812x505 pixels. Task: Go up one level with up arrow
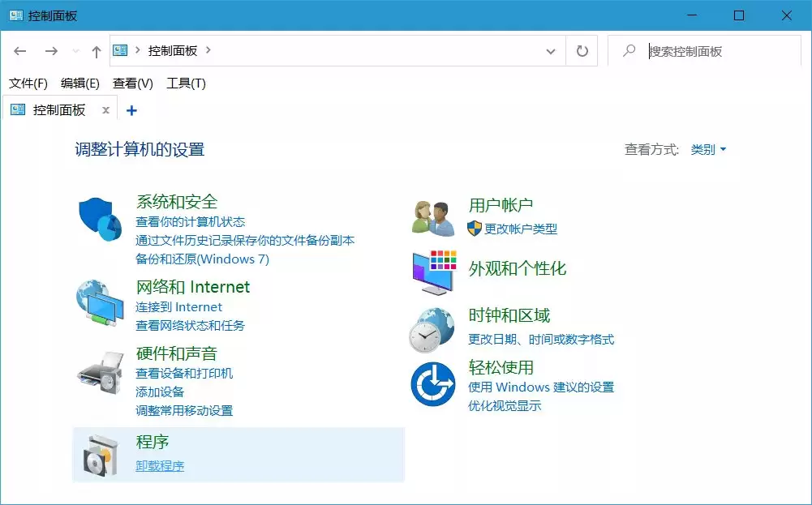97,51
